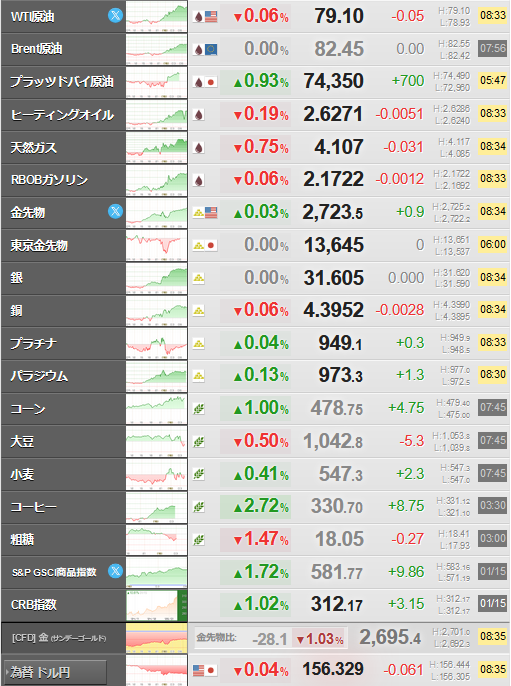Open the 大豆 link

pyautogui.click(x=22, y=441)
